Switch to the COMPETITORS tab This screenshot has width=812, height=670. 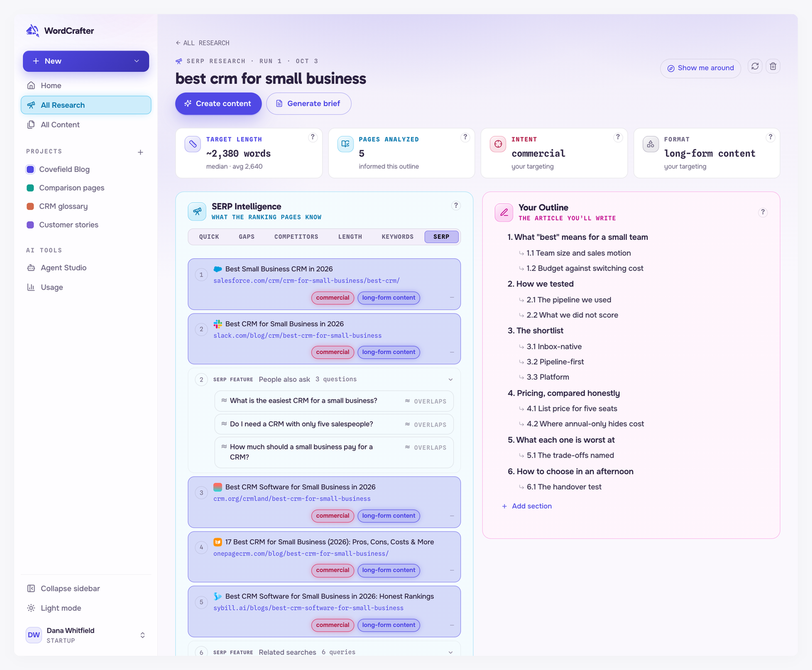point(296,237)
